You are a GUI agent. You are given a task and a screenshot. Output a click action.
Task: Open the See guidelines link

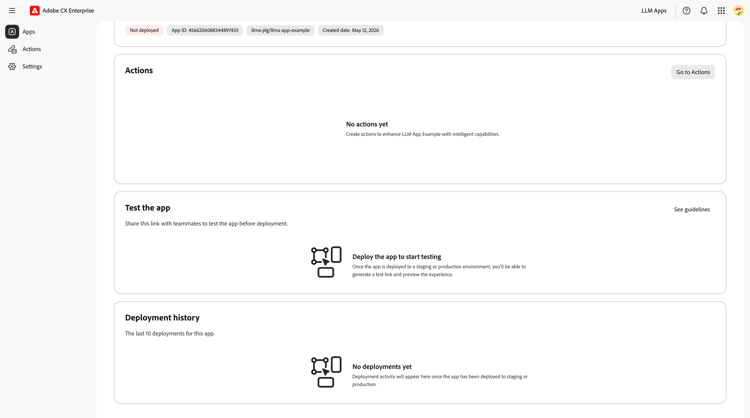(692, 209)
